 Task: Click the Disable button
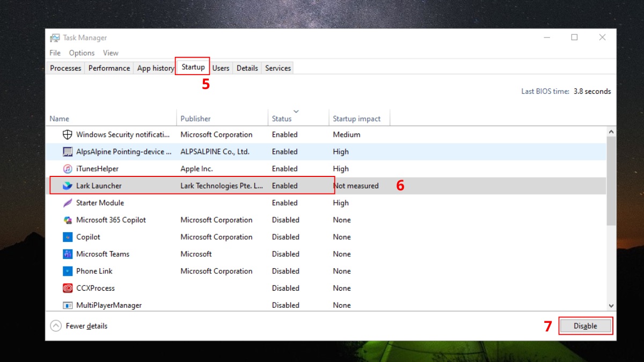(x=586, y=326)
